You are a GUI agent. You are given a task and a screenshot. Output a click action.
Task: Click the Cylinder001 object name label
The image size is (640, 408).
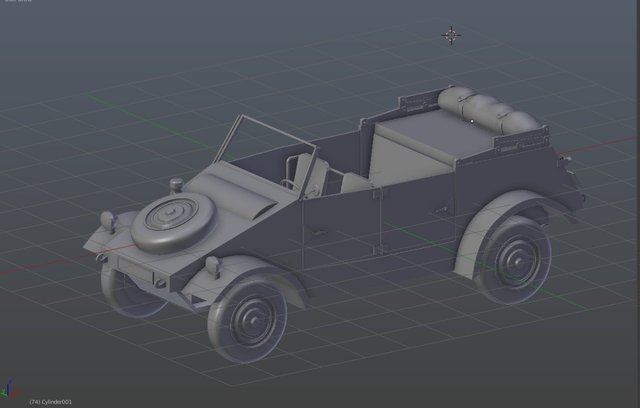point(52,401)
